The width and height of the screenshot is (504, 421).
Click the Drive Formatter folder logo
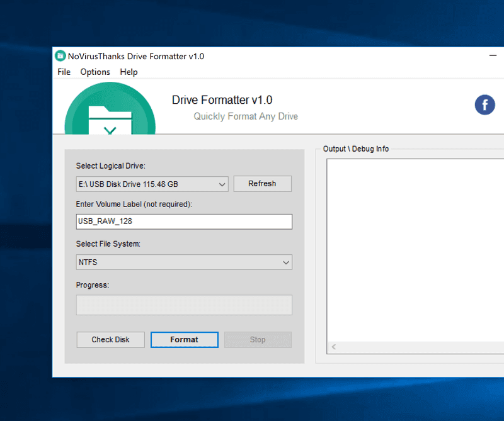click(x=110, y=108)
